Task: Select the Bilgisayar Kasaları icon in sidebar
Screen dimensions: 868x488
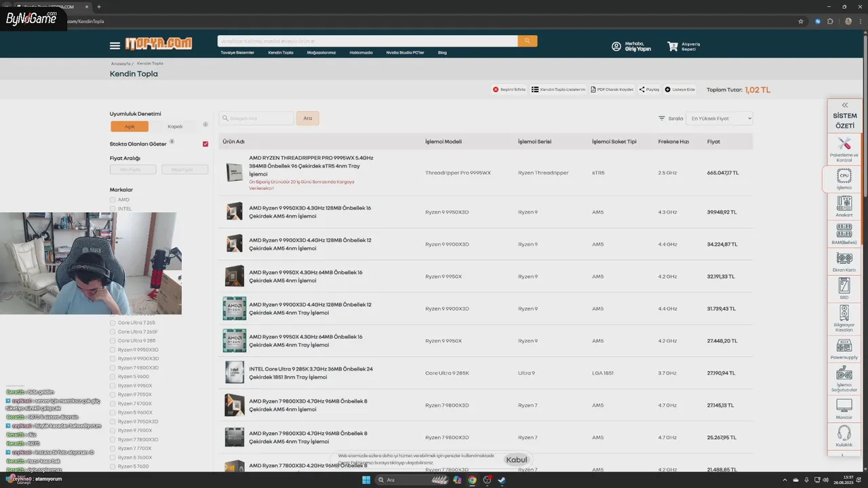Action: (844, 319)
